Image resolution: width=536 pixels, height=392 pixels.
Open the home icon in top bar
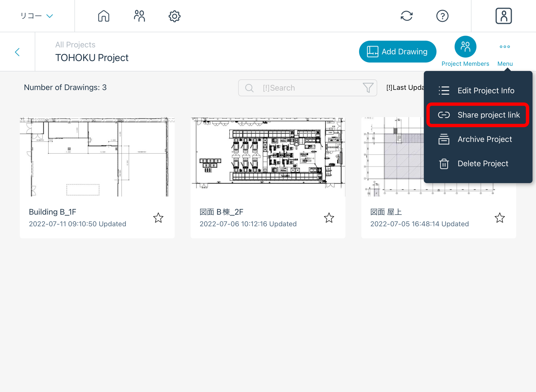click(104, 16)
